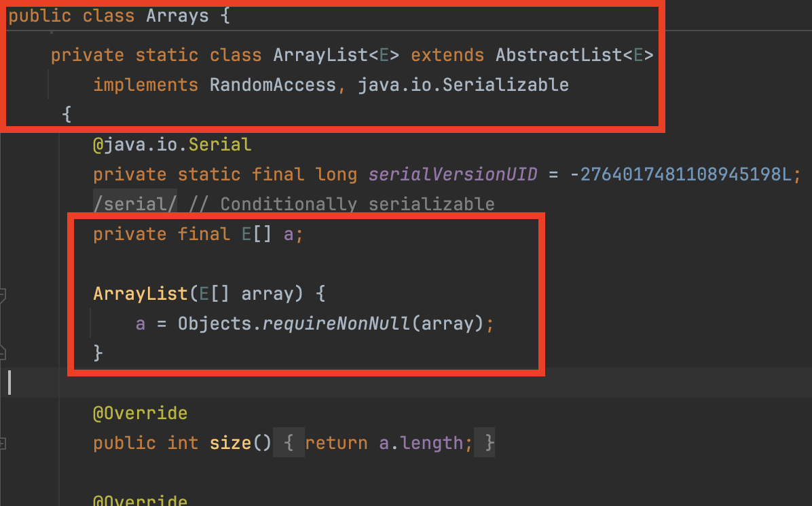The image size is (812, 506).
Task: Click java.io.Serializable in implements clause
Action: (464, 85)
